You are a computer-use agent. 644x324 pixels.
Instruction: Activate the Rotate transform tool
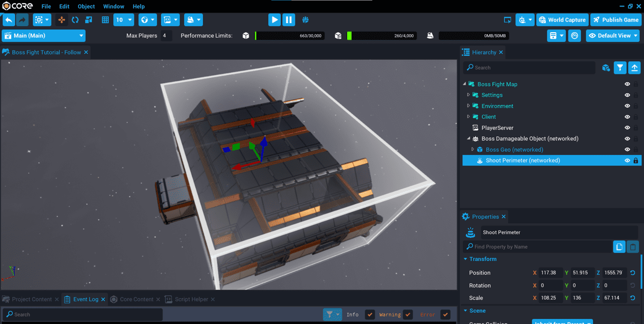(75, 20)
